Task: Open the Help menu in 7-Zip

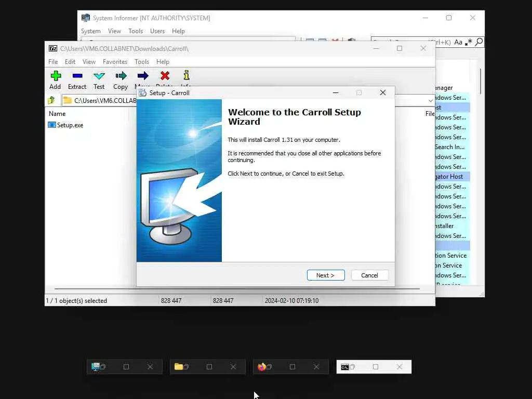Action: pyautogui.click(x=163, y=62)
